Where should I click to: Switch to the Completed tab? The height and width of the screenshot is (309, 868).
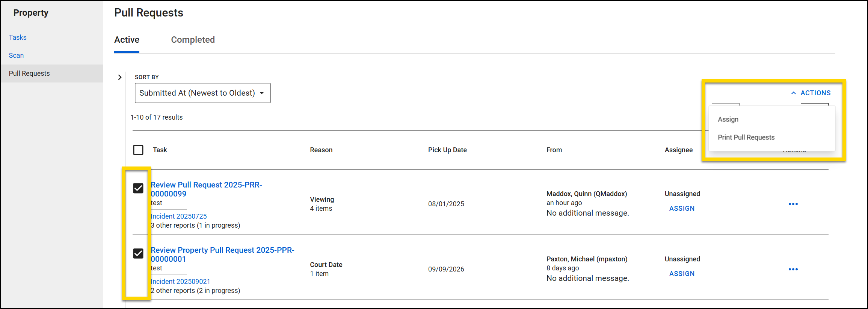click(x=193, y=40)
